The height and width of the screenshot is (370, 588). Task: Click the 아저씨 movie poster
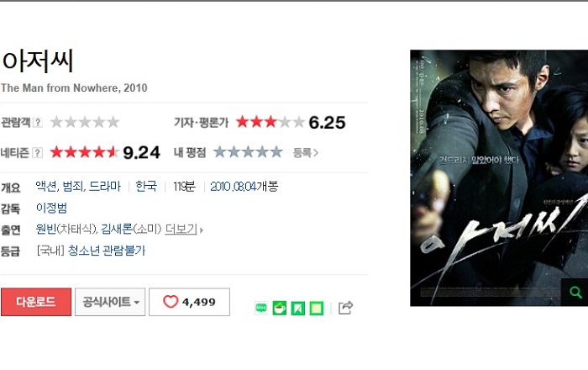499,178
